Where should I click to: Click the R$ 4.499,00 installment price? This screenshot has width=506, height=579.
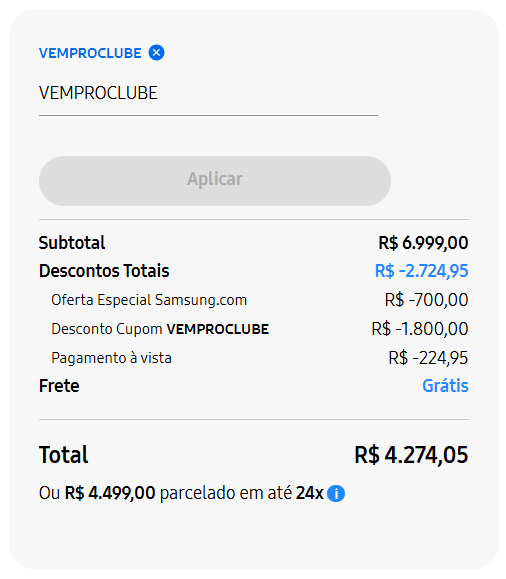(x=110, y=493)
